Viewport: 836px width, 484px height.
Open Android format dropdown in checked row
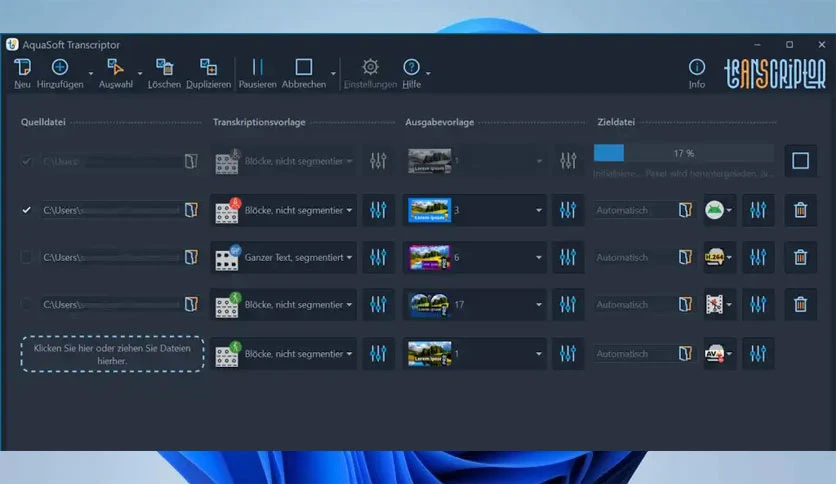pyautogui.click(x=719, y=210)
